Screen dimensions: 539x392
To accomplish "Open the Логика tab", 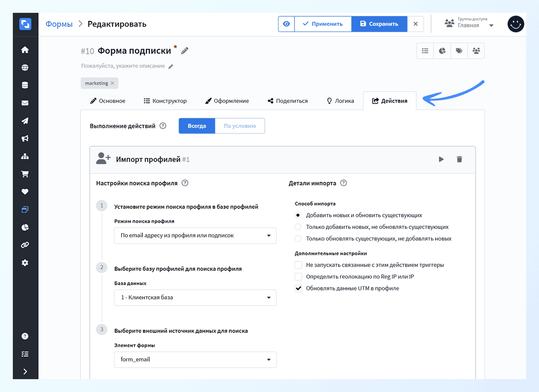I will coord(341,101).
